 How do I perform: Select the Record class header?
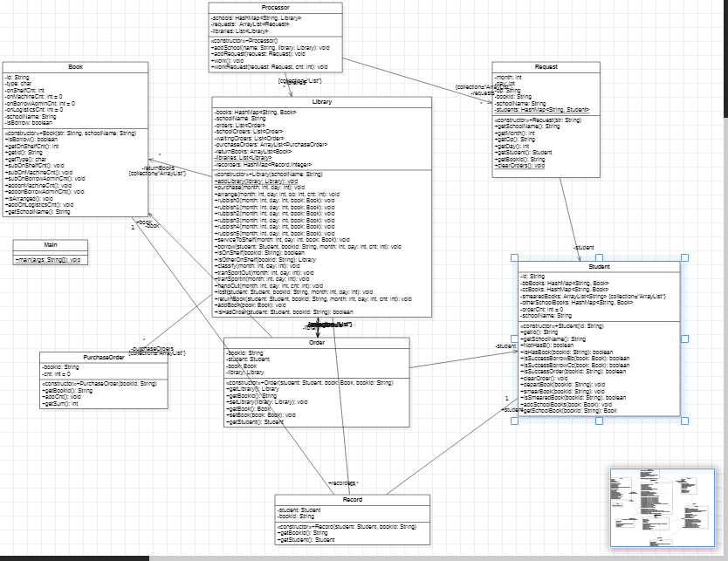(x=353, y=499)
